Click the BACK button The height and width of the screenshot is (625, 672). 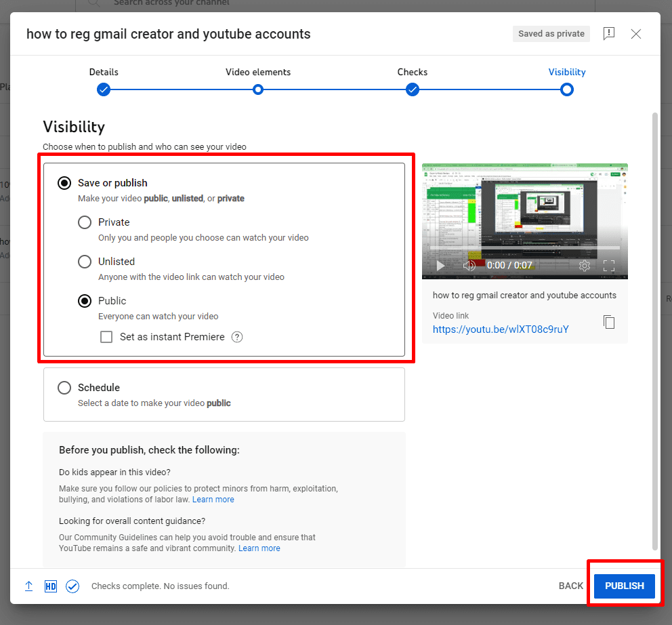click(571, 586)
